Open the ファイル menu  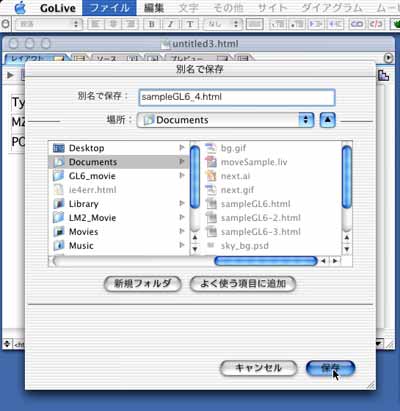tap(109, 8)
